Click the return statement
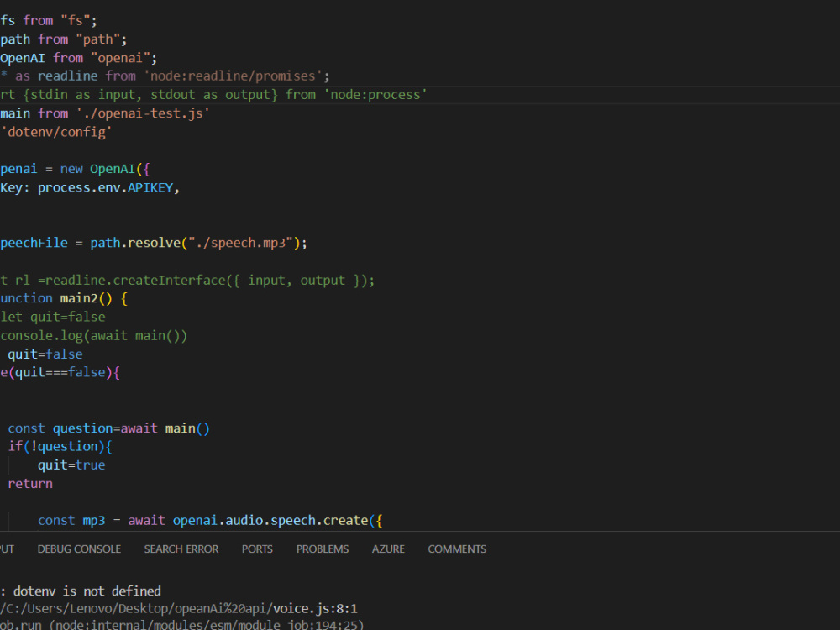The height and width of the screenshot is (630, 840). point(30,484)
